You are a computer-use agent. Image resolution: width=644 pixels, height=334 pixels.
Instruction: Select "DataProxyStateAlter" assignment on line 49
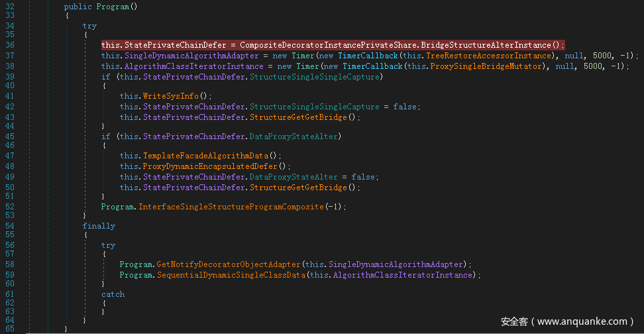(294, 177)
